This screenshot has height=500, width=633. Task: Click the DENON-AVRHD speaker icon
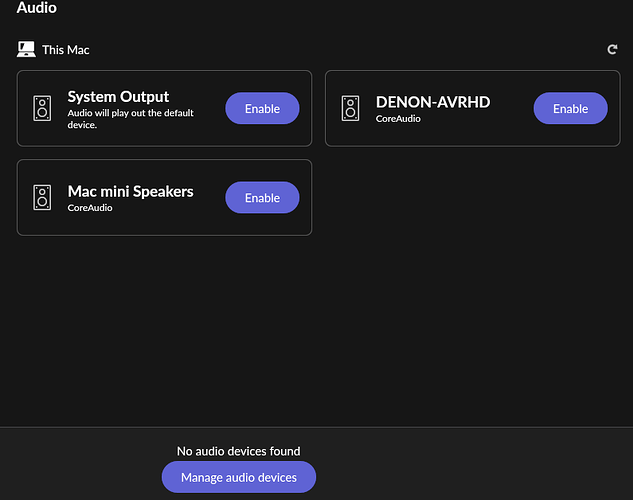[x=350, y=108]
